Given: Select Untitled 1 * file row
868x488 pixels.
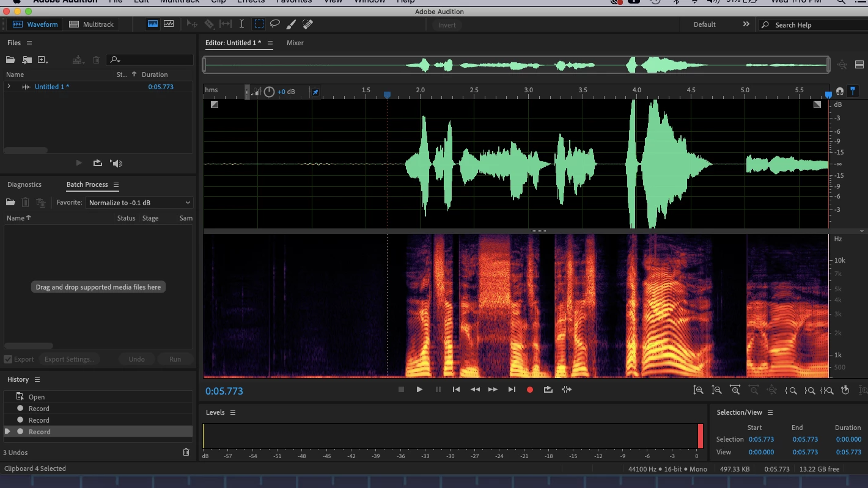Looking at the screenshot, I should pyautogui.click(x=98, y=87).
